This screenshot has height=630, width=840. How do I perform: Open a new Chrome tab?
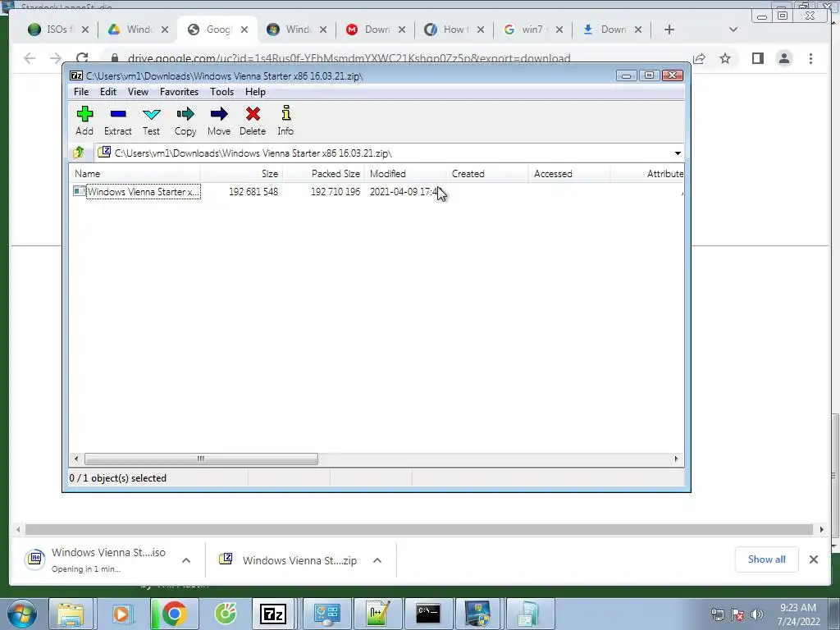tap(669, 30)
